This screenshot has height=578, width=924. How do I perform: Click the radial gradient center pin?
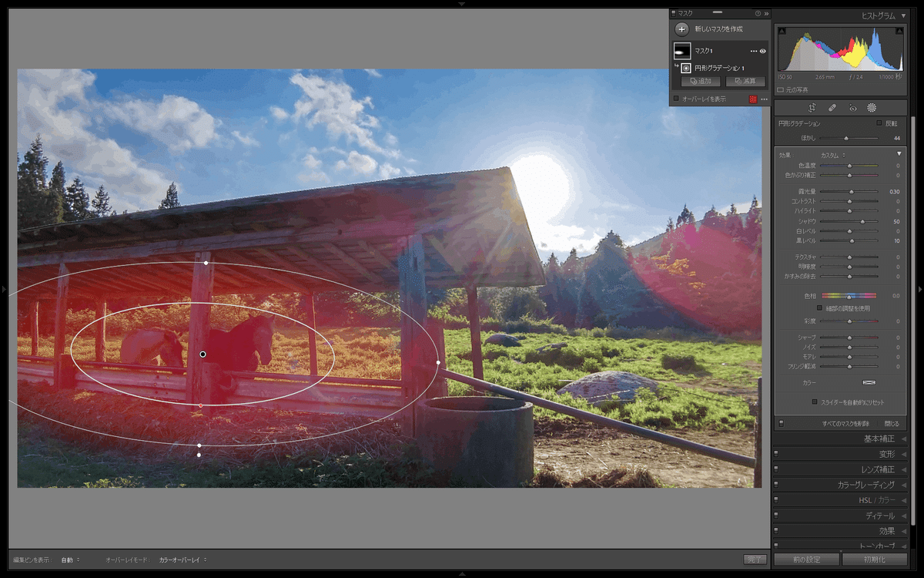(203, 355)
